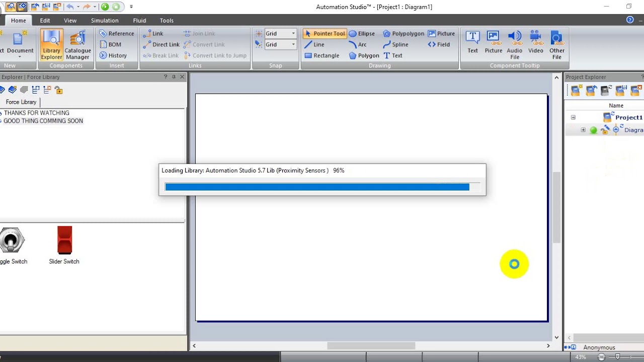This screenshot has width=644, height=362.
Task: Pick the Arc drawing tool
Action: pyautogui.click(x=358, y=45)
